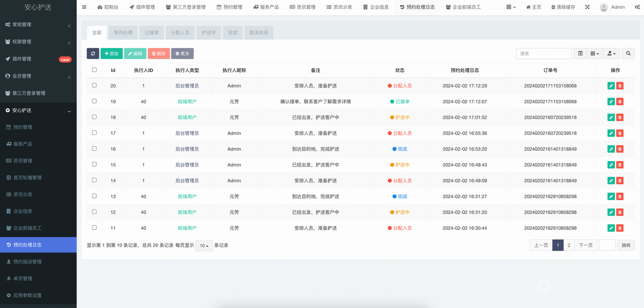Open the 预约管理 tab in the top navigation

tap(229, 7)
